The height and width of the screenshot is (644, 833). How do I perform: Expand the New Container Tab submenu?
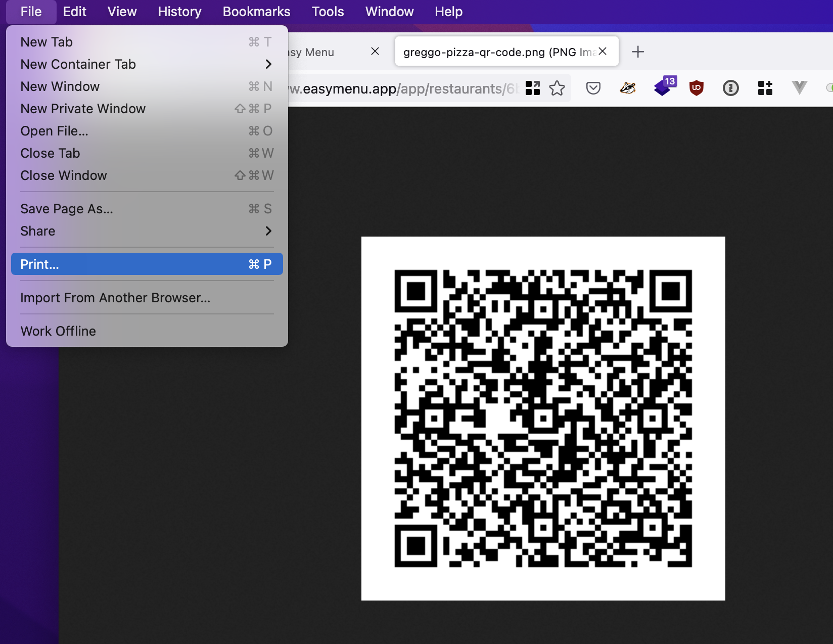[x=147, y=64]
